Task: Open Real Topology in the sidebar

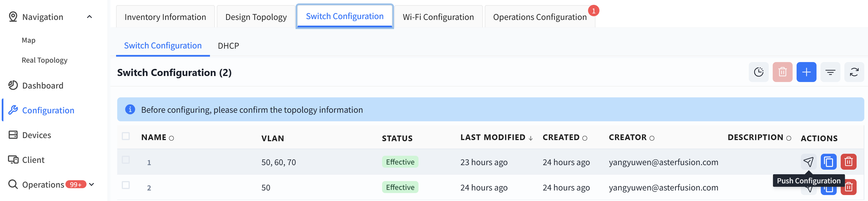Action: (44, 60)
